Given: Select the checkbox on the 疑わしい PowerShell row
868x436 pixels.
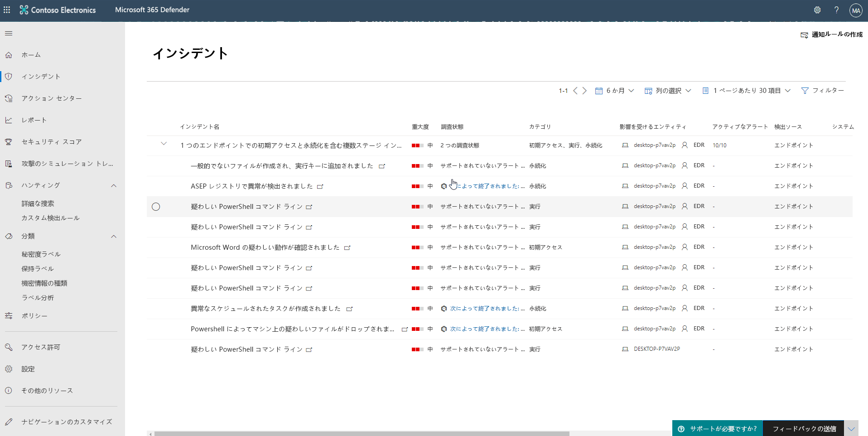Looking at the screenshot, I should click(156, 207).
